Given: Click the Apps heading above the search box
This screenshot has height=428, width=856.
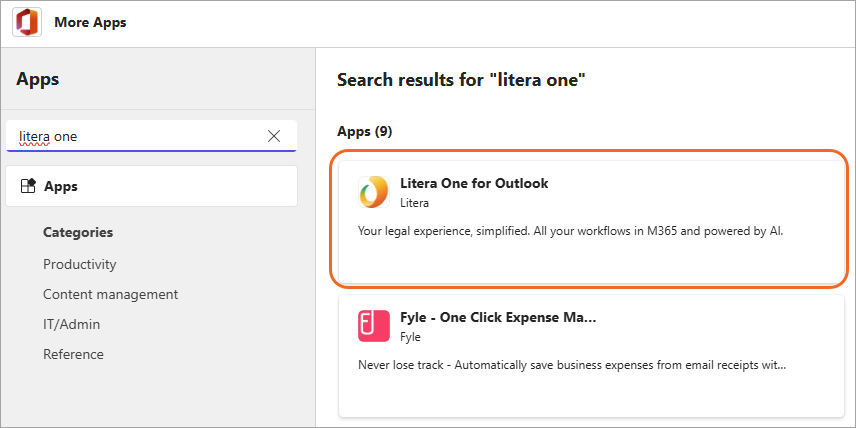Looking at the screenshot, I should pos(38,79).
